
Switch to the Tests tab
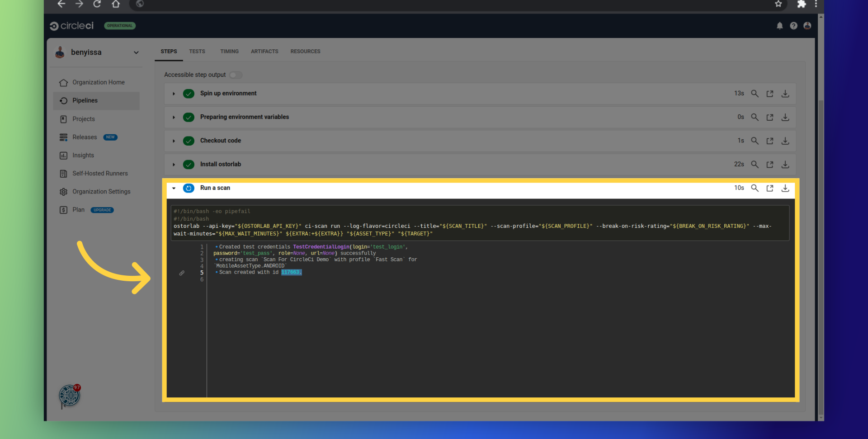pyautogui.click(x=197, y=52)
